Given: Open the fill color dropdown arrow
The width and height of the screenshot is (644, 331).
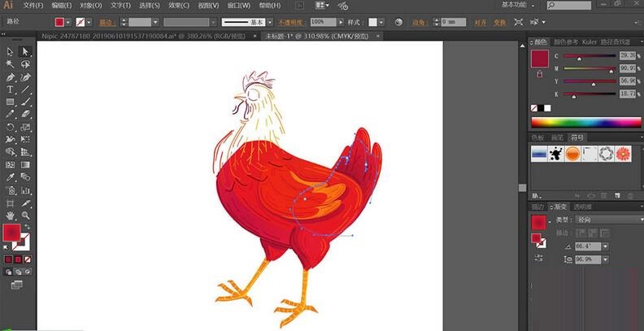Looking at the screenshot, I should coord(70,22).
